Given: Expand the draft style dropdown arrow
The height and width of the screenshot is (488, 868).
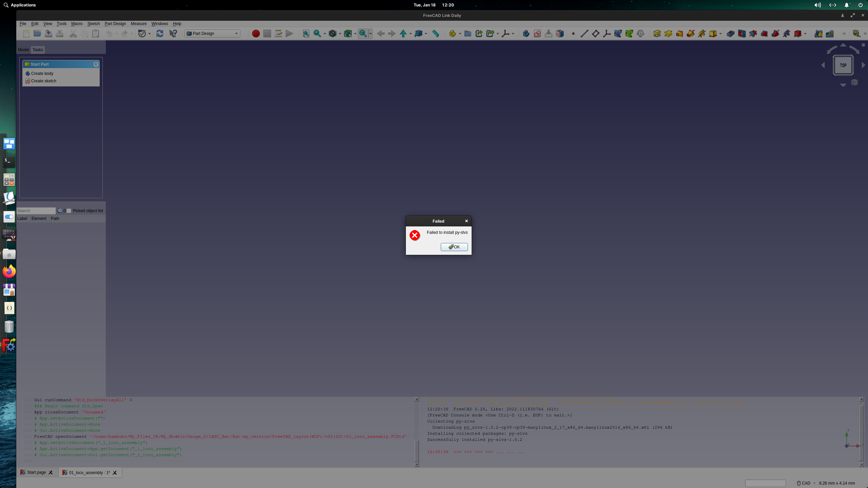Looking at the screenshot, I should [340, 33].
